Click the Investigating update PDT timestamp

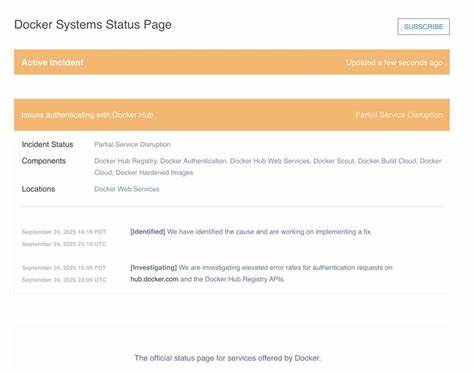click(64, 268)
